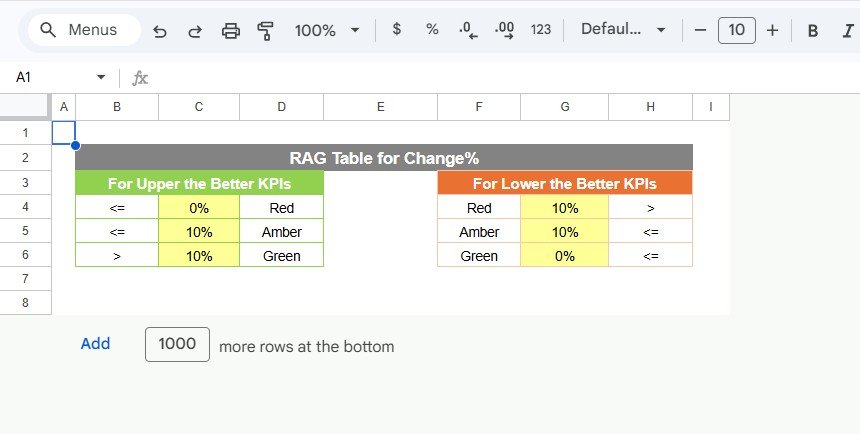This screenshot has height=434, width=860.
Task: Select the Green cell in column F
Action: coord(479,256)
